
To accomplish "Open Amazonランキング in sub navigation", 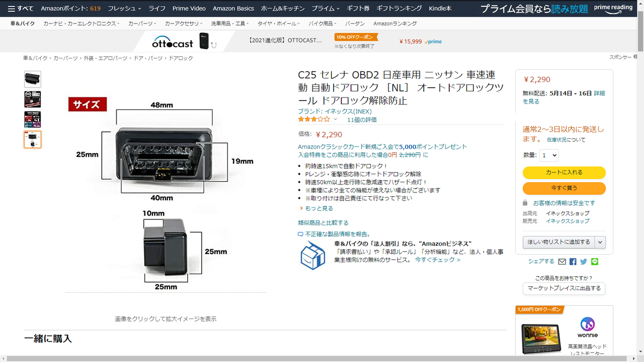I will click(395, 24).
